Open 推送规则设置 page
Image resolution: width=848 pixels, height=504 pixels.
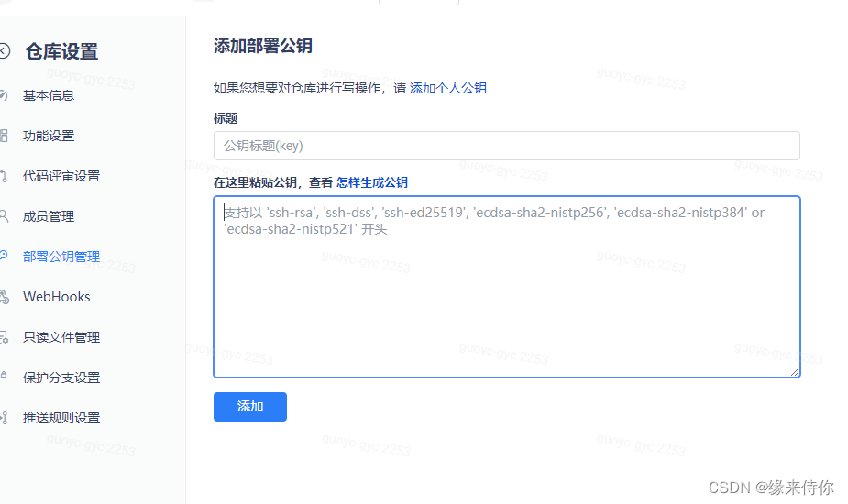point(61,418)
